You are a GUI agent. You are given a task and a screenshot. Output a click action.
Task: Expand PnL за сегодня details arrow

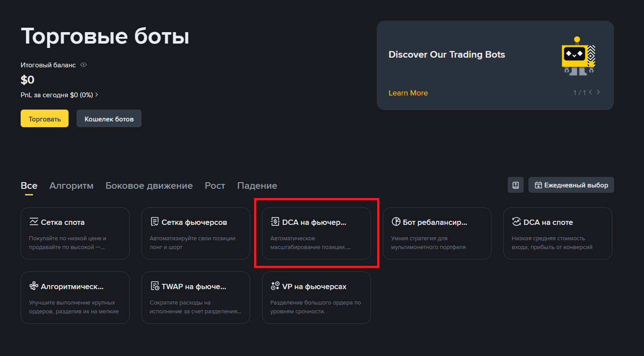[x=97, y=95]
